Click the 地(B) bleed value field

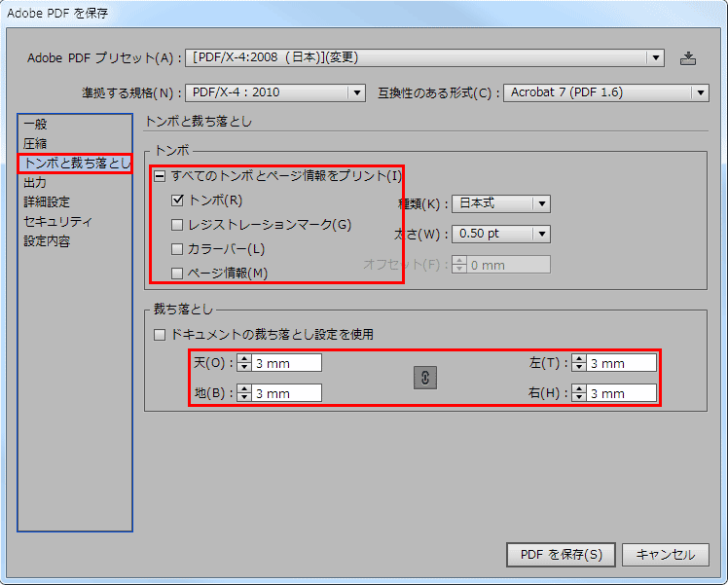click(x=286, y=393)
